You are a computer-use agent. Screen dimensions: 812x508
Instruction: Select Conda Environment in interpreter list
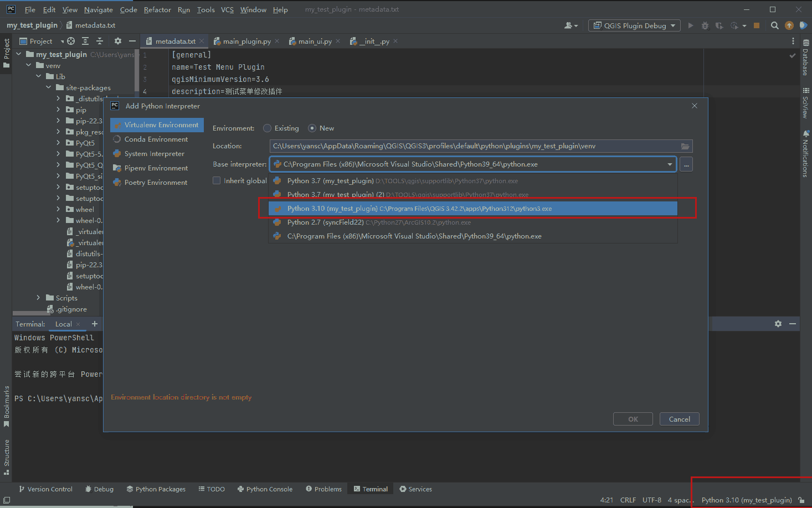(157, 139)
